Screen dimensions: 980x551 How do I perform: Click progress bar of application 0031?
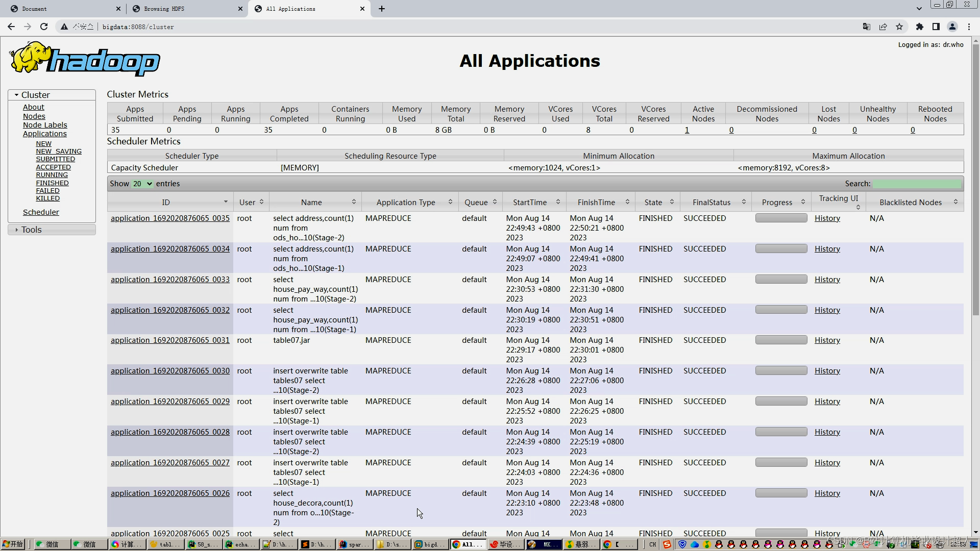click(781, 340)
